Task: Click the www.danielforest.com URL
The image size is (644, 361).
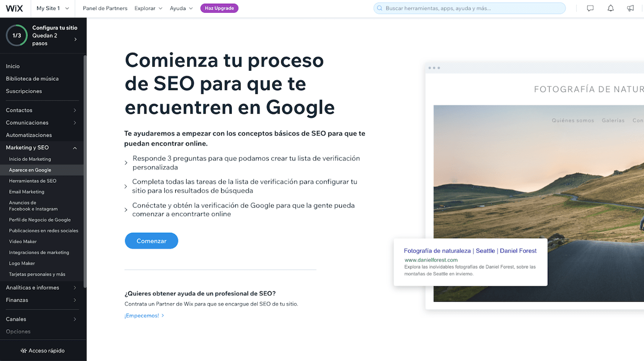Action: coord(431,260)
